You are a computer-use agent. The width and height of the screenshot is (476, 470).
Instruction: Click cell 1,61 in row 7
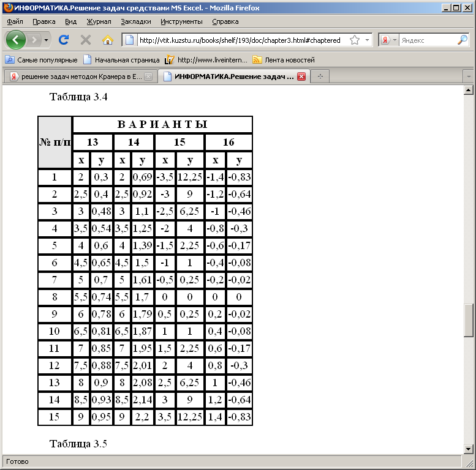(142, 280)
